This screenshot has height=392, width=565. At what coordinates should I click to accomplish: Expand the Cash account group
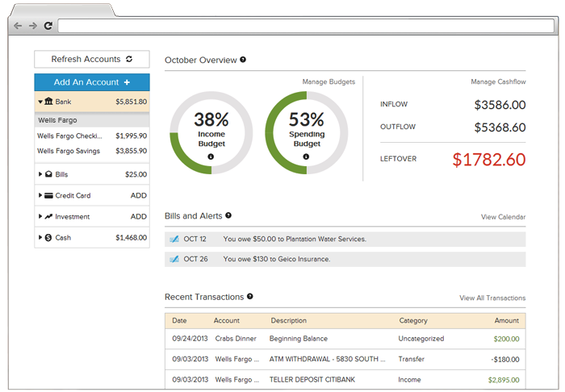[40, 238]
